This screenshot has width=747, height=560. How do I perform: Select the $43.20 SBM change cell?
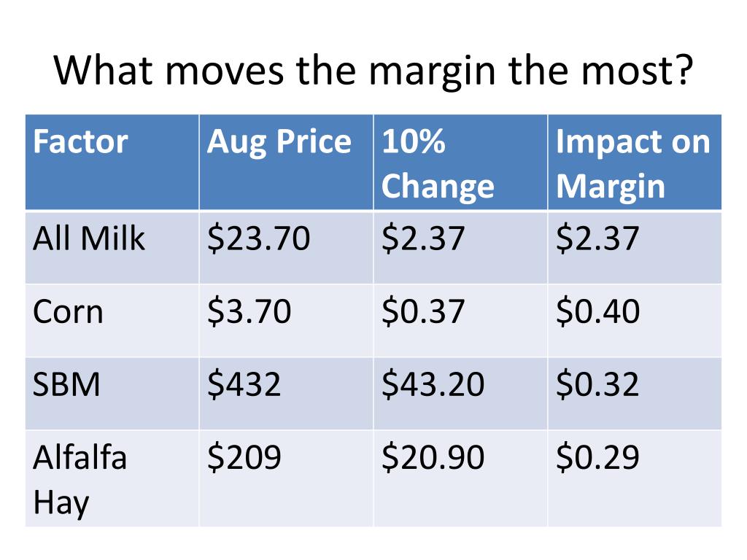(461, 394)
